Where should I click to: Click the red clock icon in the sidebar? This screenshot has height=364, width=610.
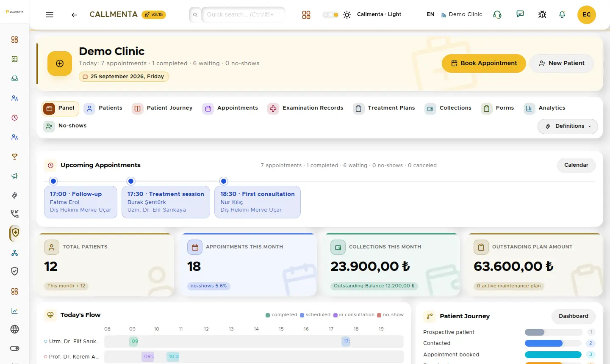pyautogui.click(x=15, y=118)
